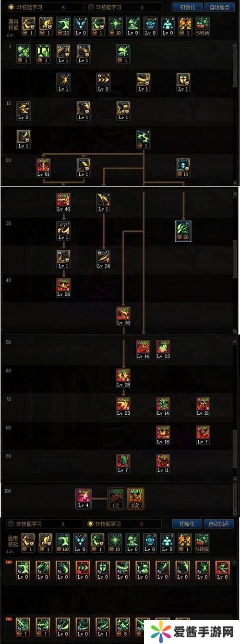Select the skill icon labeled Lv 36

(x=123, y=316)
